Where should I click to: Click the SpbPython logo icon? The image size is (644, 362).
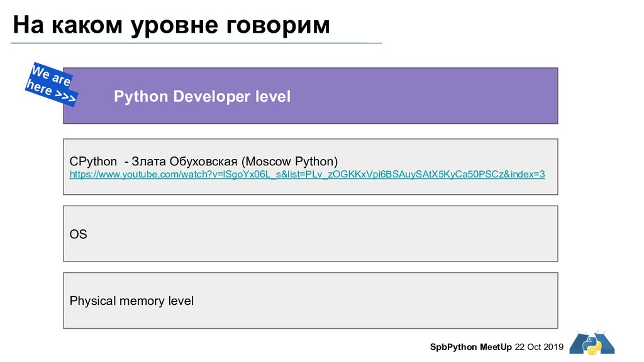point(592,343)
